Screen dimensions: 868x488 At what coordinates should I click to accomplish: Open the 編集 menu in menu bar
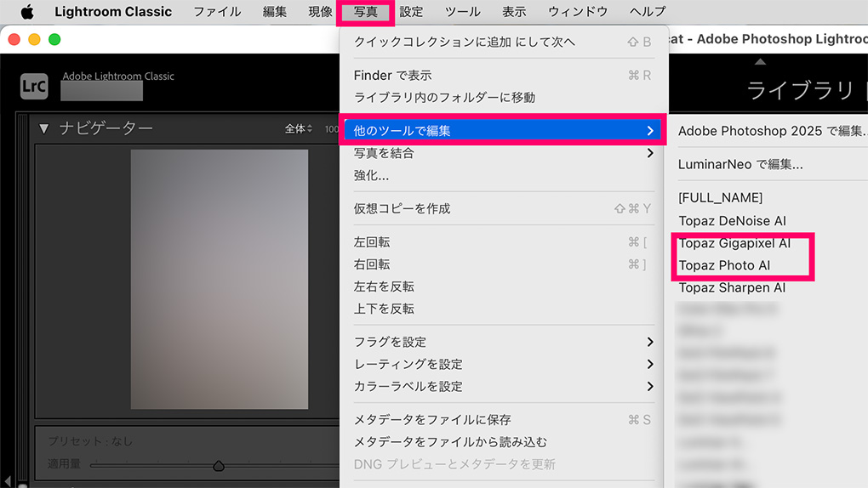click(275, 12)
